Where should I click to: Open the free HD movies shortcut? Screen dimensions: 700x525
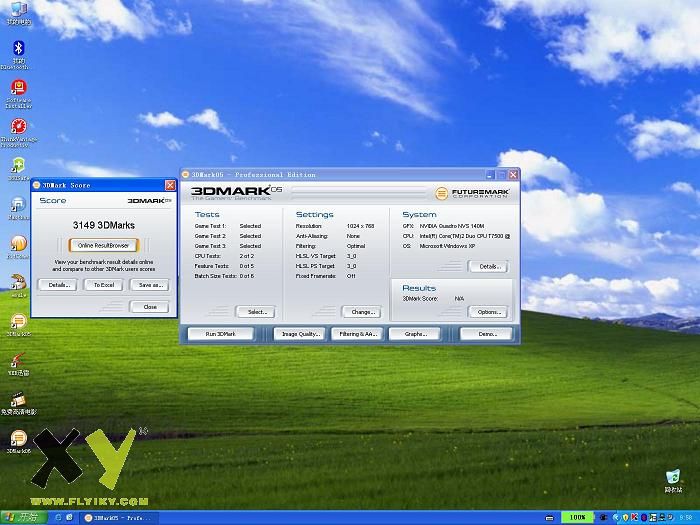click(x=18, y=403)
